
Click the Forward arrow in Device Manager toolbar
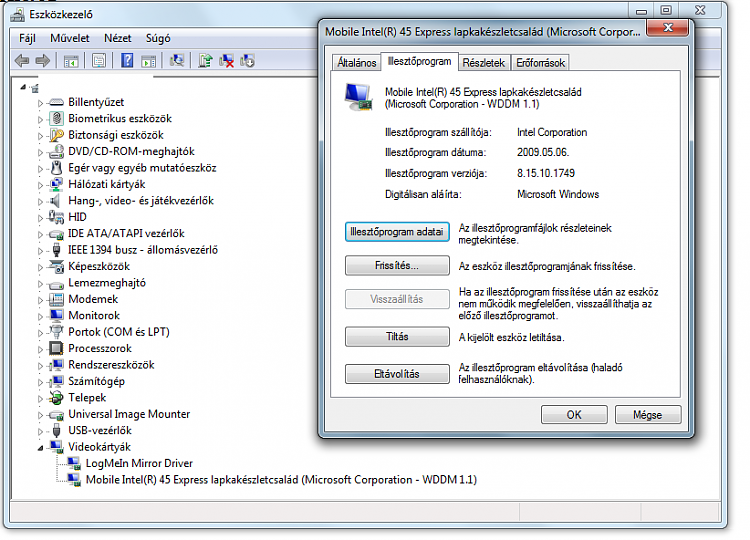(43, 61)
